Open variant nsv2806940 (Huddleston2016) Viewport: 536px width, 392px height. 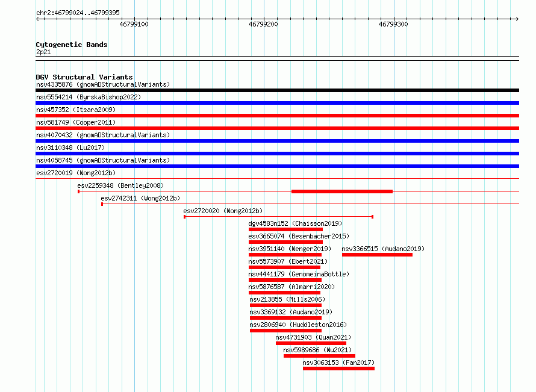tap(298, 325)
